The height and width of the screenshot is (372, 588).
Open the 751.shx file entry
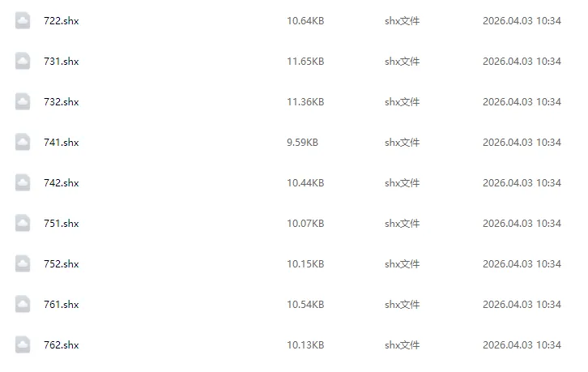[x=61, y=224]
